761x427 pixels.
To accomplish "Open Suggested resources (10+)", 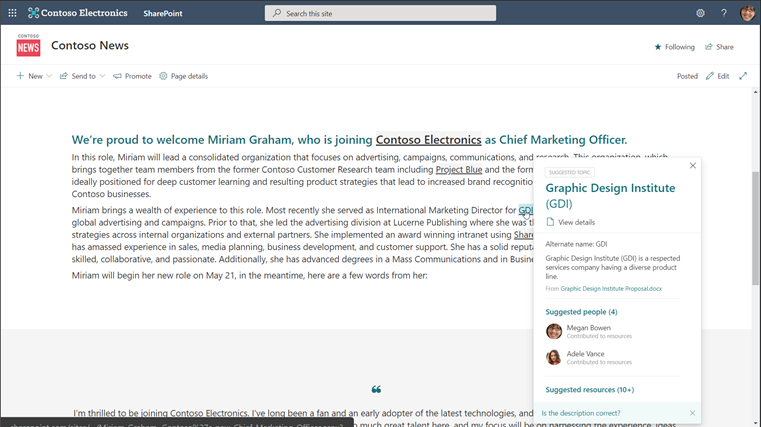I will pos(590,390).
